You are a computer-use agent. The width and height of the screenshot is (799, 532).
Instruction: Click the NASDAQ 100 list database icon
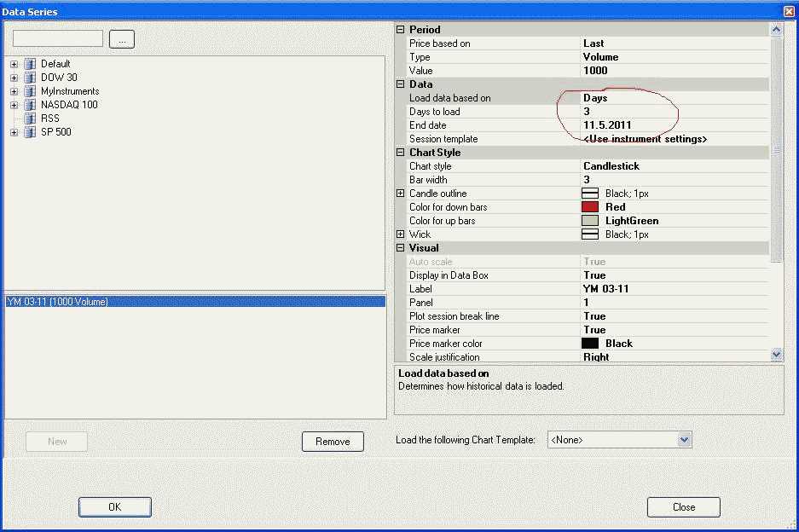click(30, 105)
